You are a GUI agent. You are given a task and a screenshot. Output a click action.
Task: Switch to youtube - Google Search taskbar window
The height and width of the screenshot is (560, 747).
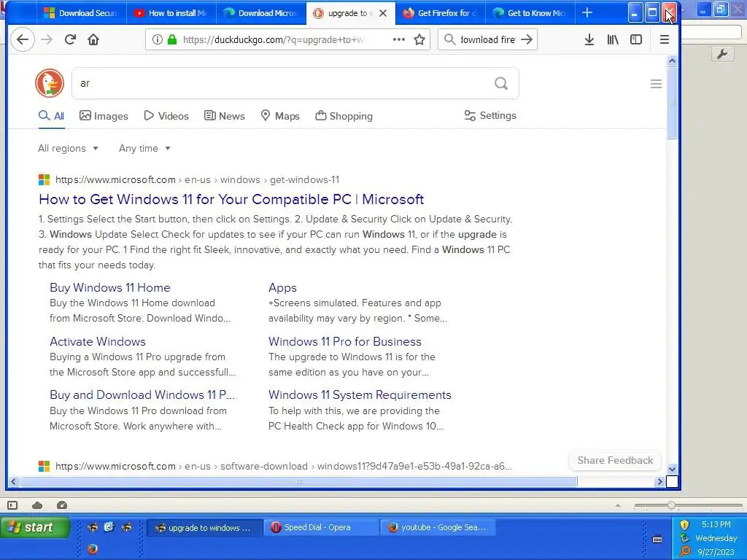(438, 527)
